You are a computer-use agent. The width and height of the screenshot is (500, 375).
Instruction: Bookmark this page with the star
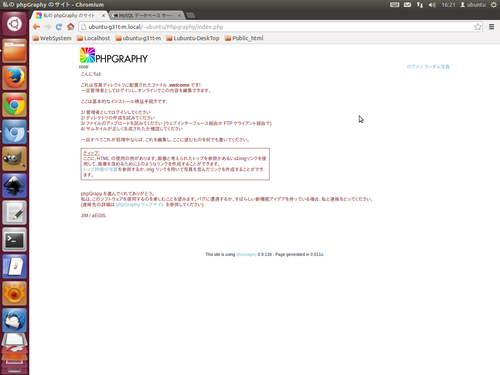pyautogui.click(x=478, y=27)
